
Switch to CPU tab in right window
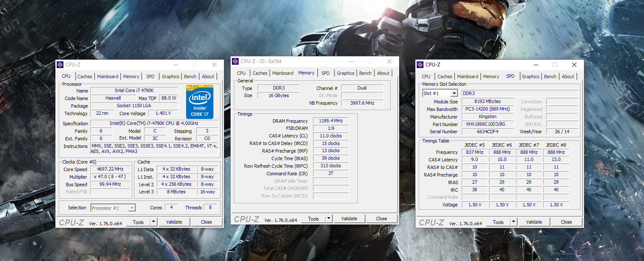pos(426,76)
